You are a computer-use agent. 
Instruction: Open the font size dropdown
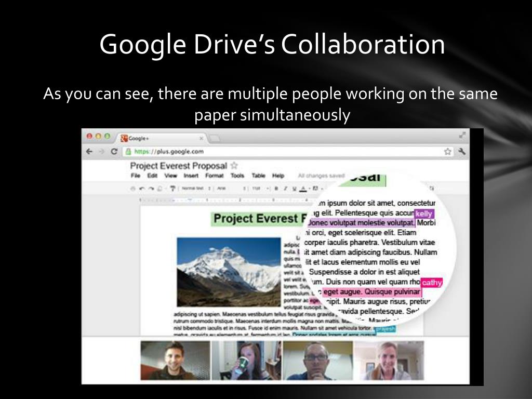[260, 188]
